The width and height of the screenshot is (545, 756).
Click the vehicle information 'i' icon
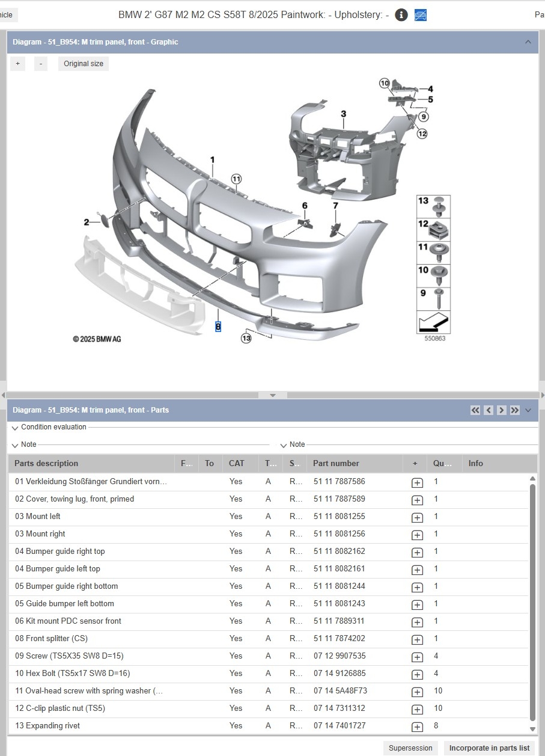[401, 15]
